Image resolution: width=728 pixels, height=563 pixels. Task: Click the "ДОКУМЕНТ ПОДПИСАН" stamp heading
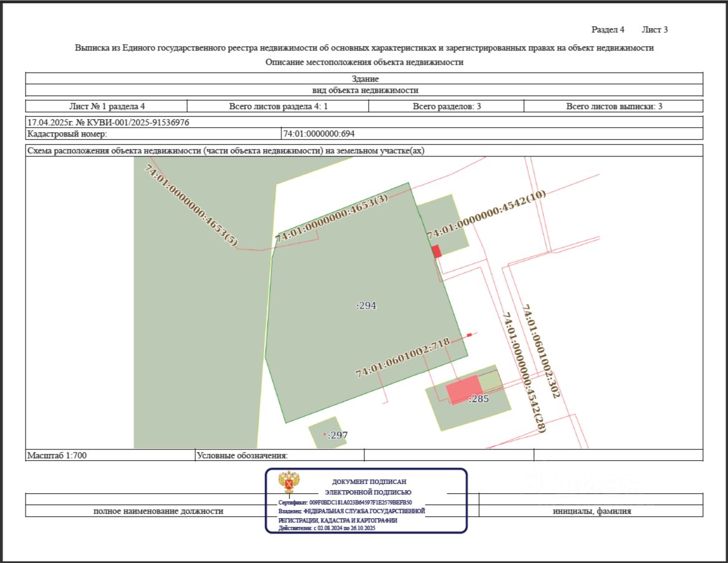coord(369,482)
